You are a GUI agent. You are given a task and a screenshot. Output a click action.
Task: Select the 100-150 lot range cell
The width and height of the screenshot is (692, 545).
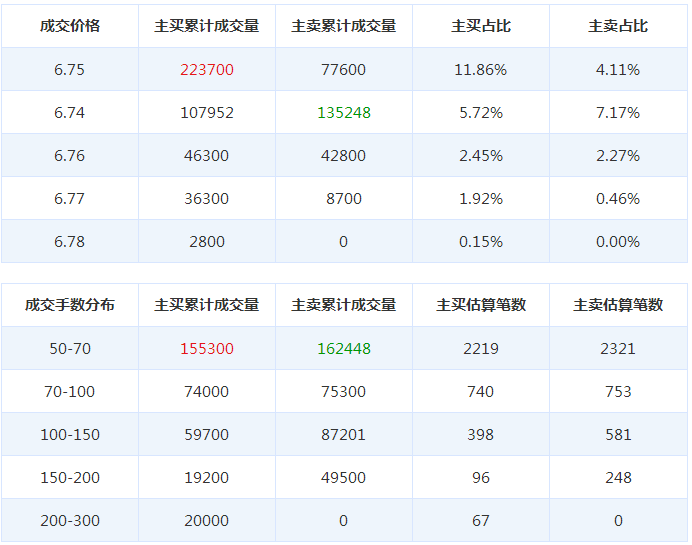point(70,435)
